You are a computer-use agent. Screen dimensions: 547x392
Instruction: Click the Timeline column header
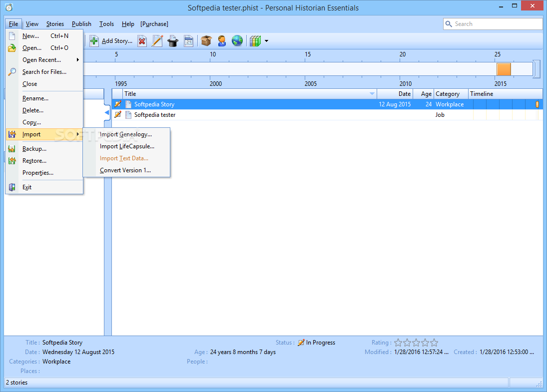(x=505, y=94)
